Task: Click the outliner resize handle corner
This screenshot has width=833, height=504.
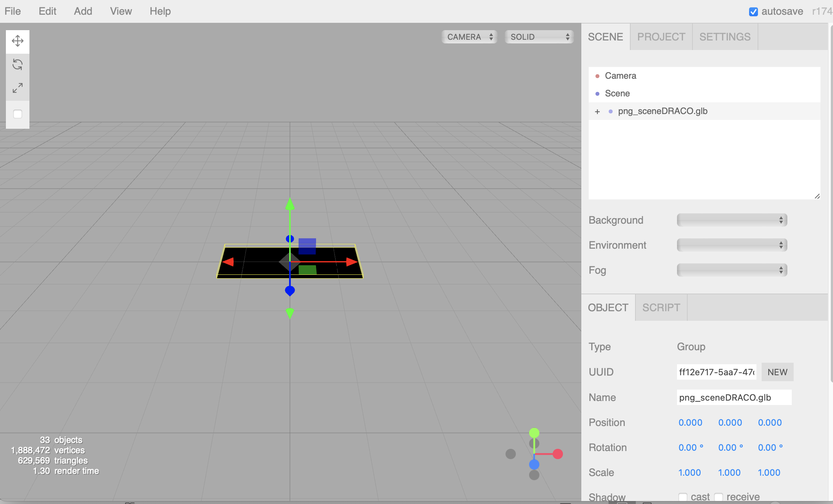Action: coord(817,196)
